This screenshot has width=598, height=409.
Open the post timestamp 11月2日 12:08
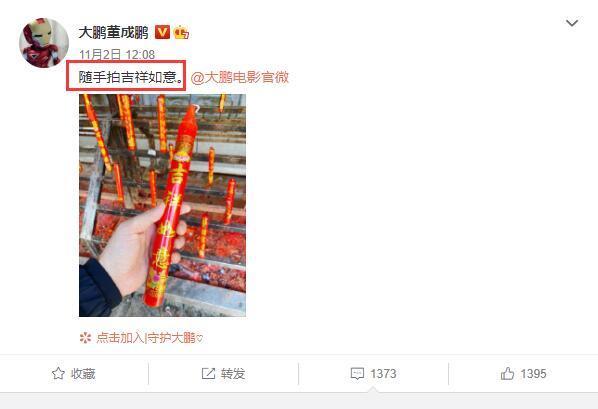click(117, 55)
